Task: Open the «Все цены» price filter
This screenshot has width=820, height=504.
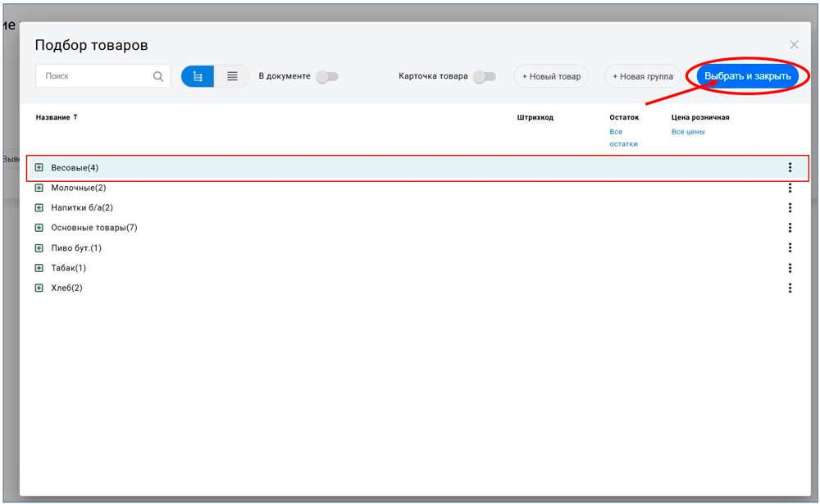Action: click(x=687, y=132)
